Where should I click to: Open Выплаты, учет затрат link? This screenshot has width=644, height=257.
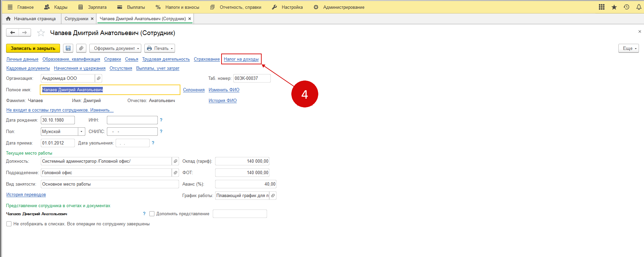158,68
